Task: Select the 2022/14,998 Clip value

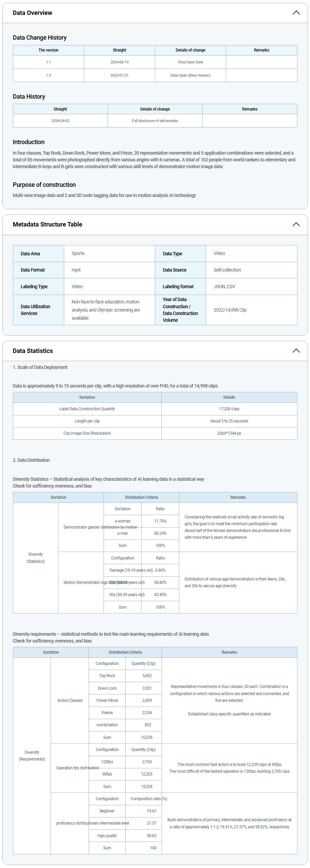Action: [x=230, y=310]
